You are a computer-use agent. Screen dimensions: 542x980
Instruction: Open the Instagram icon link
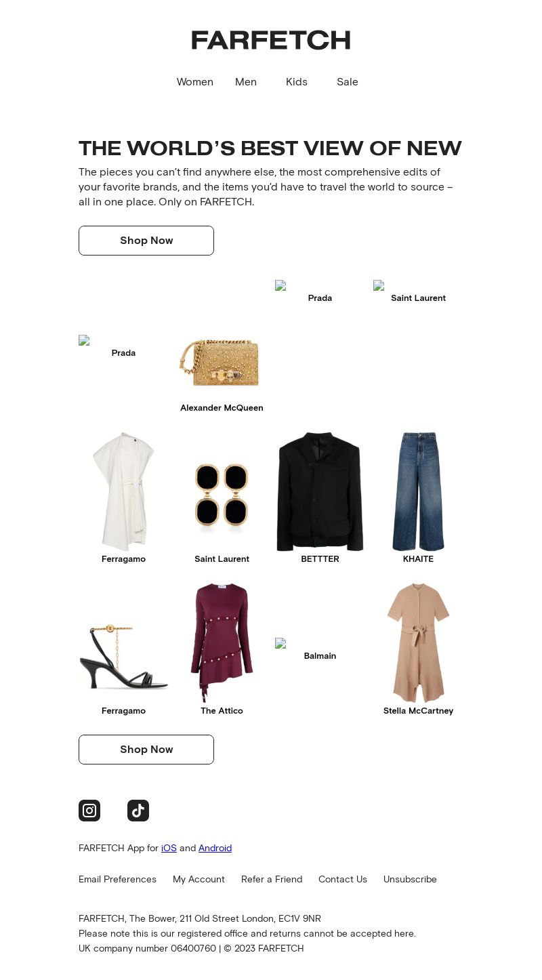point(89,811)
